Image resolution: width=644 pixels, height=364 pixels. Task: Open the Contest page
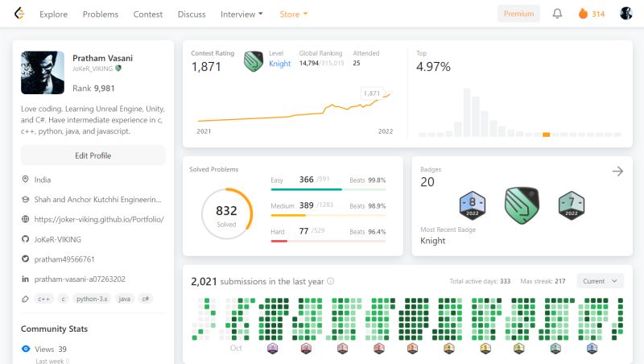tap(148, 14)
